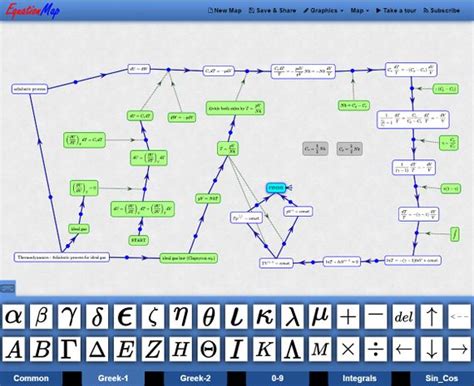Screen dimensions: 474x386
Task: Tap the solid left arrow key
Action: pos(404,349)
